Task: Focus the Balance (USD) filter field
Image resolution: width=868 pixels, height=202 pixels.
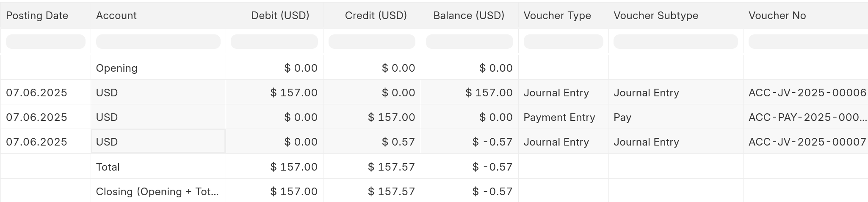Action: coord(469,42)
